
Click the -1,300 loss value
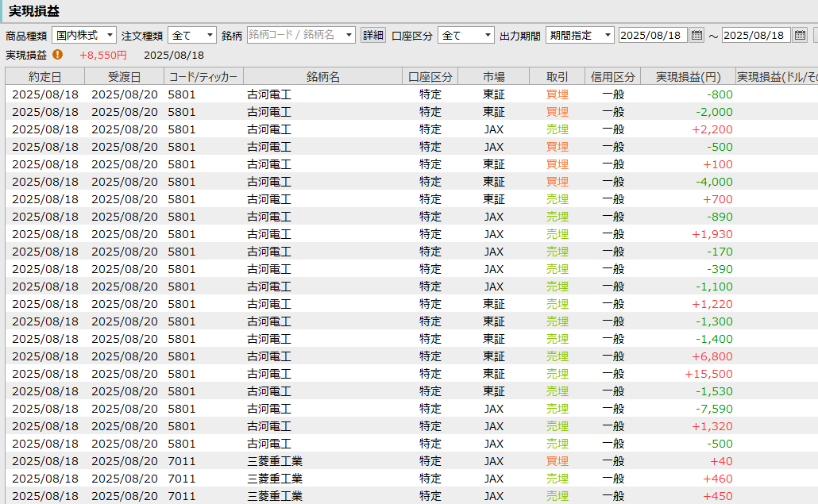point(714,321)
